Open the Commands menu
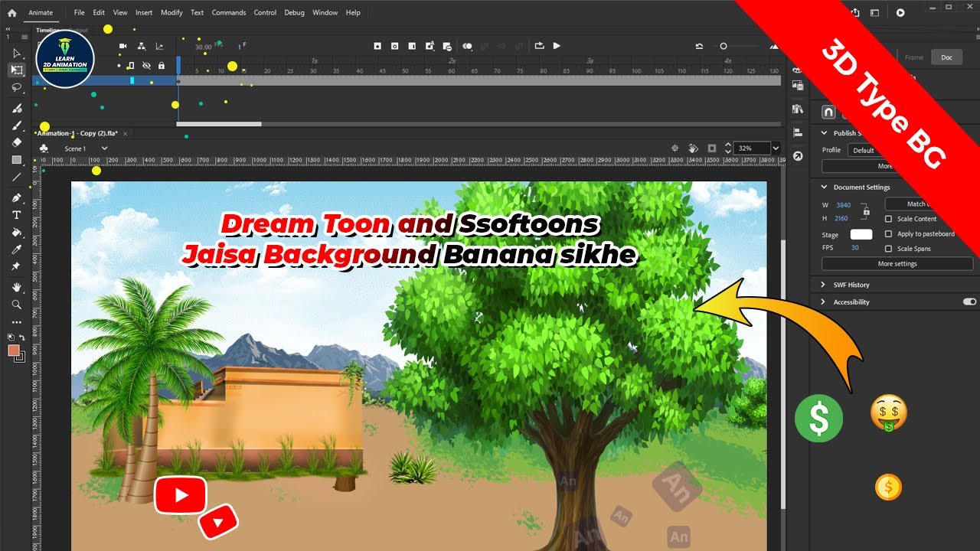This screenshot has height=551, width=980. pyautogui.click(x=228, y=13)
